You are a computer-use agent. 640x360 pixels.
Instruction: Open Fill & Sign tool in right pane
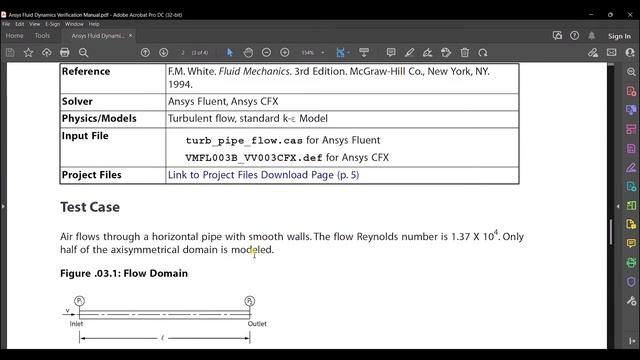(631, 167)
